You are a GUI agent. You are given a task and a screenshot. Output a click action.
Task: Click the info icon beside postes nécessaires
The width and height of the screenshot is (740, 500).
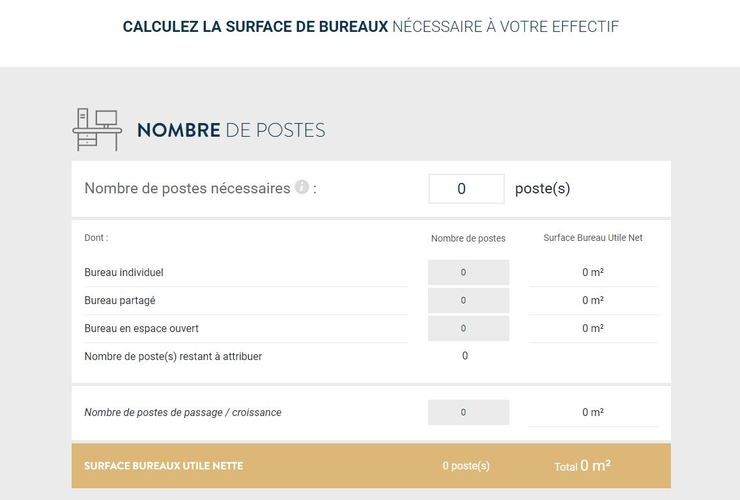click(302, 187)
